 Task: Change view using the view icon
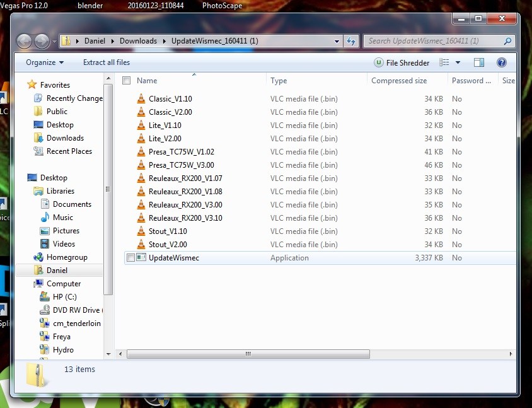click(x=444, y=62)
